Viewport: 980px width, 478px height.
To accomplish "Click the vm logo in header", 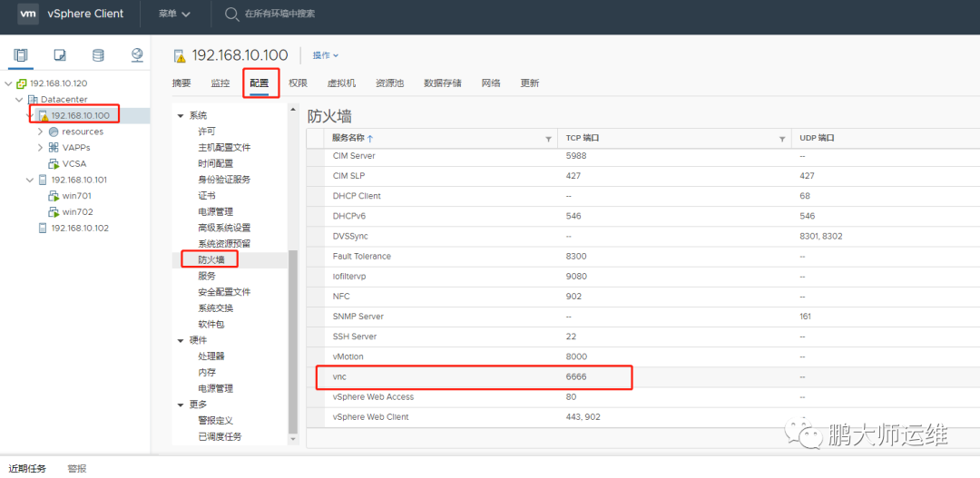I will [28, 13].
